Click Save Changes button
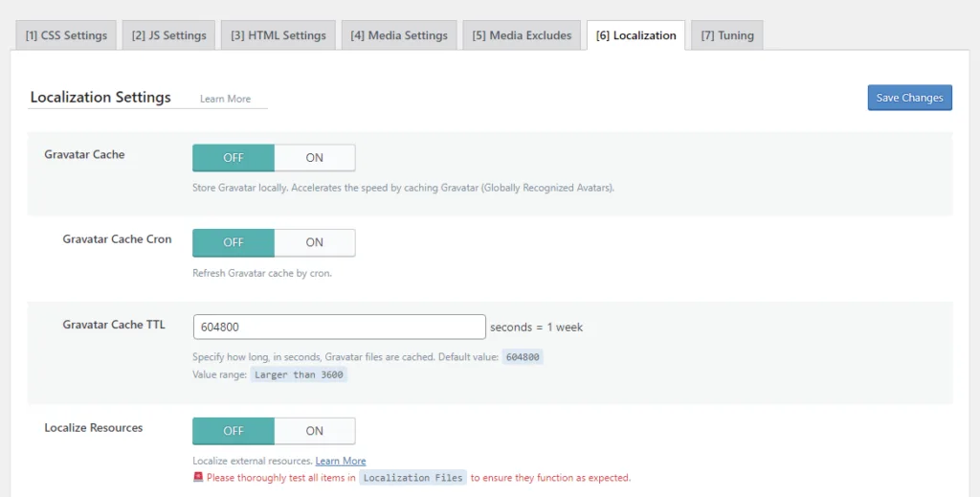The height and width of the screenshot is (497, 980). pyautogui.click(x=909, y=98)
